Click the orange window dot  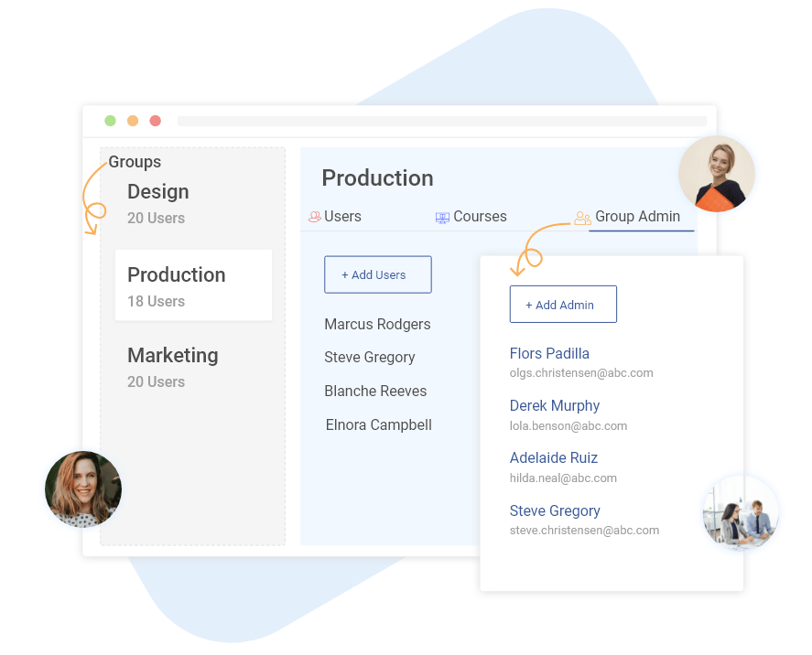click(133, 121)
